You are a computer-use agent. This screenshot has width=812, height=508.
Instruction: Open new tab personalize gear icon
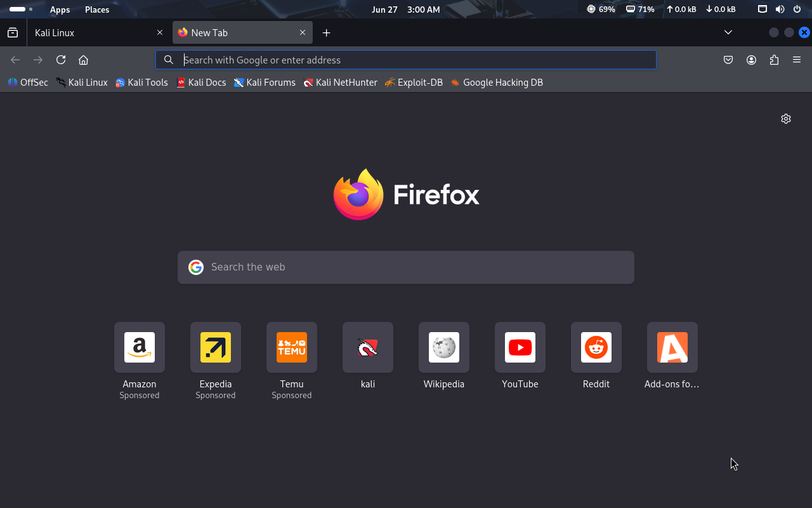(786, 119)
